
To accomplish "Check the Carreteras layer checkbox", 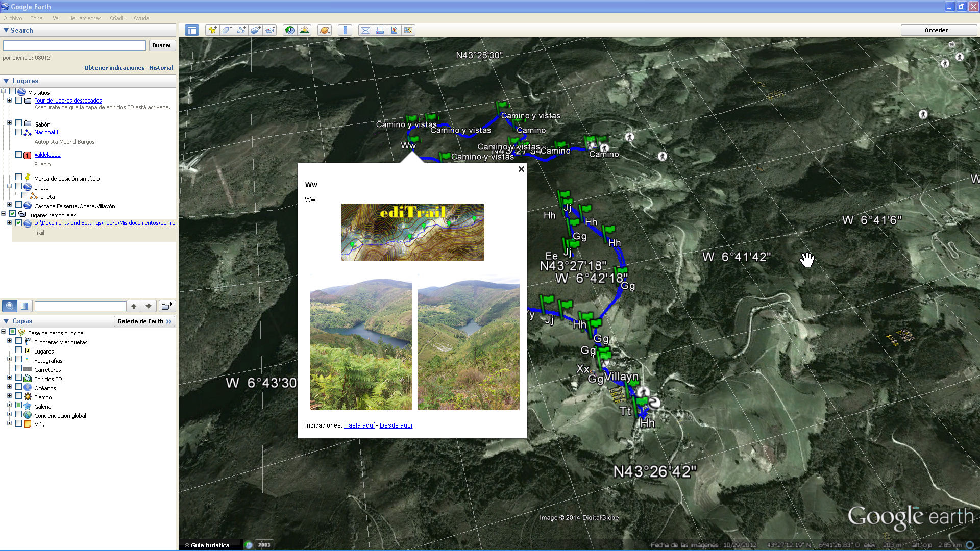I will point(19,369).
